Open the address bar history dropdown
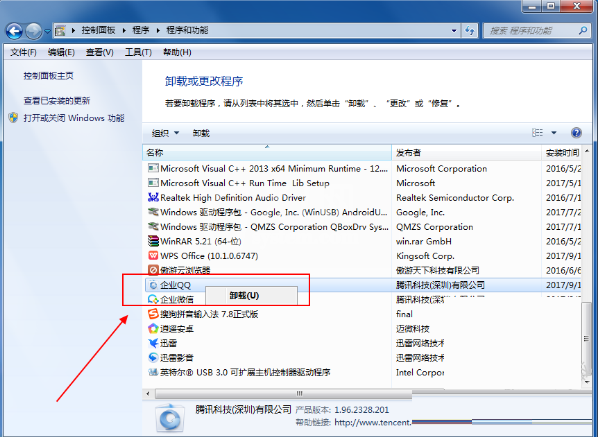Viewport: 599px width, 437px height. tap(454, 31)
